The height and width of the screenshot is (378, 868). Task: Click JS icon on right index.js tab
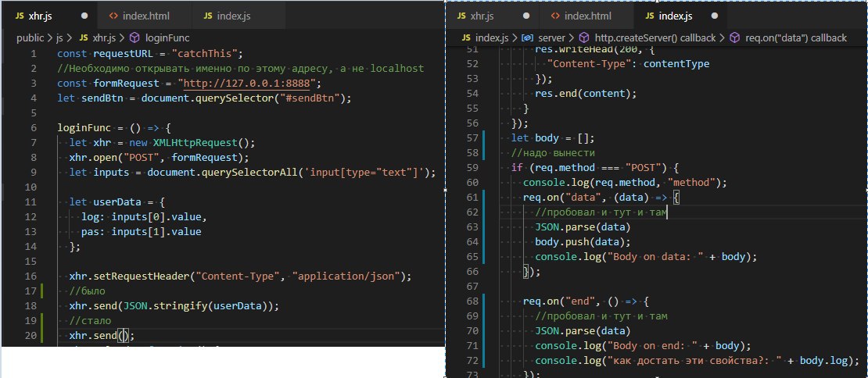click(650, 16)
